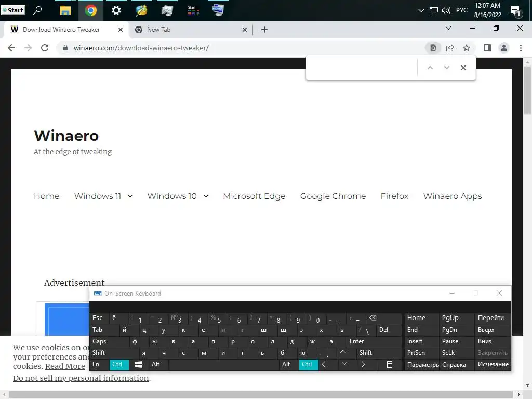Switch to Download Winaero Tweaker tab
532x399 pixels.
pyautogui.click(x=66, y=30)
